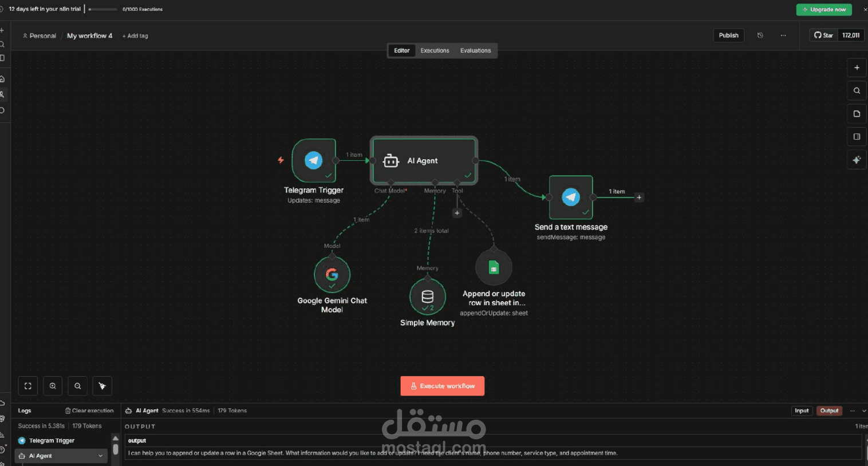
Task: Click the '179 Tokens' label beside AI Agent
Action: coord(232,410)
